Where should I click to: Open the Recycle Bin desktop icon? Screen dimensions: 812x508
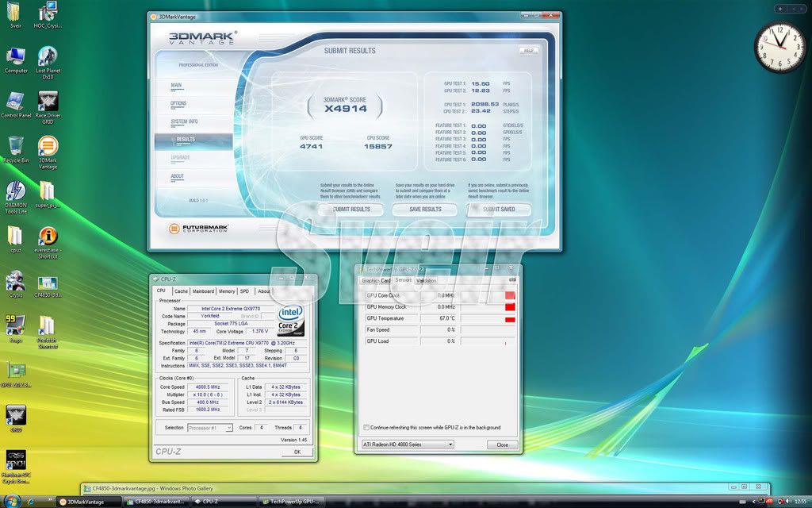15,146
